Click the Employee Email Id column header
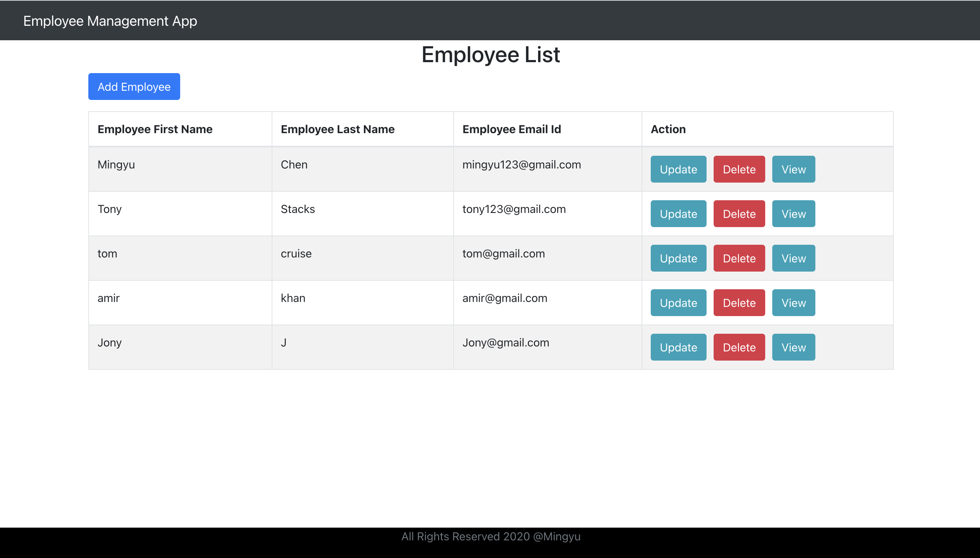The image size is (980, 558). (x=512, y=129)
